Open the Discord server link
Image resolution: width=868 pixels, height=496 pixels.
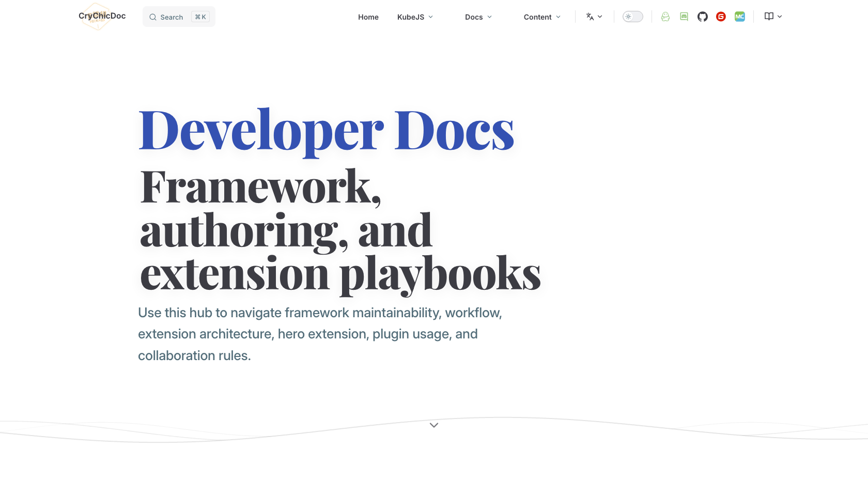tap(684, 17)
